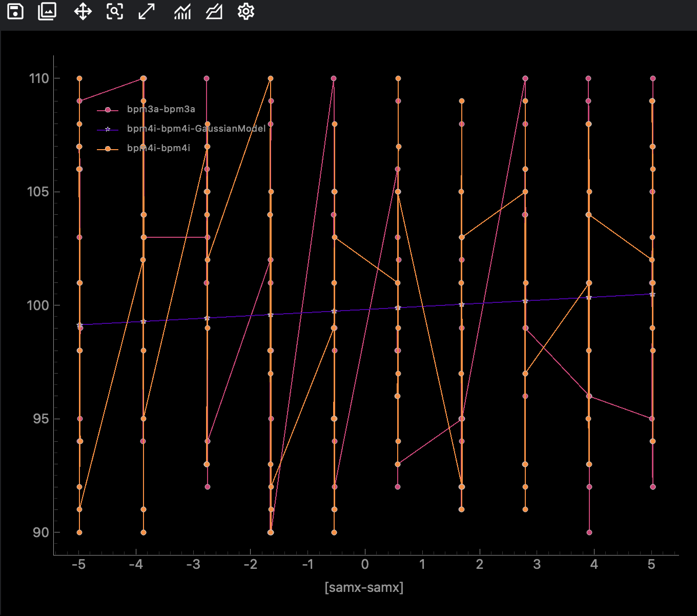
Task: Click the 0 tick on x-axis
Action: click(x=365, y=565)
